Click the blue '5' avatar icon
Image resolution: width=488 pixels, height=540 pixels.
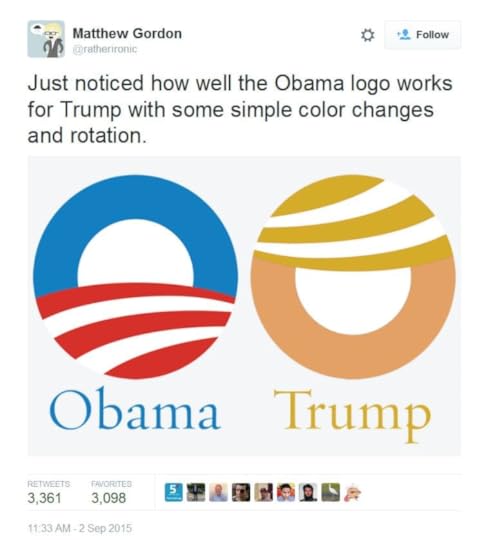(x=173, y=492)
